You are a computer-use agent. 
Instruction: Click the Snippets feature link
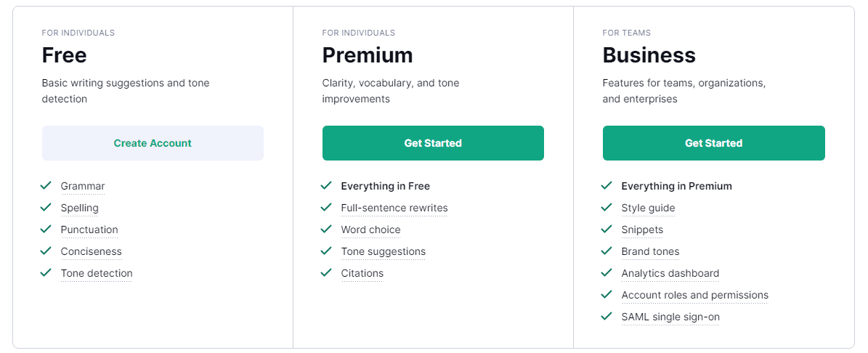642,230
